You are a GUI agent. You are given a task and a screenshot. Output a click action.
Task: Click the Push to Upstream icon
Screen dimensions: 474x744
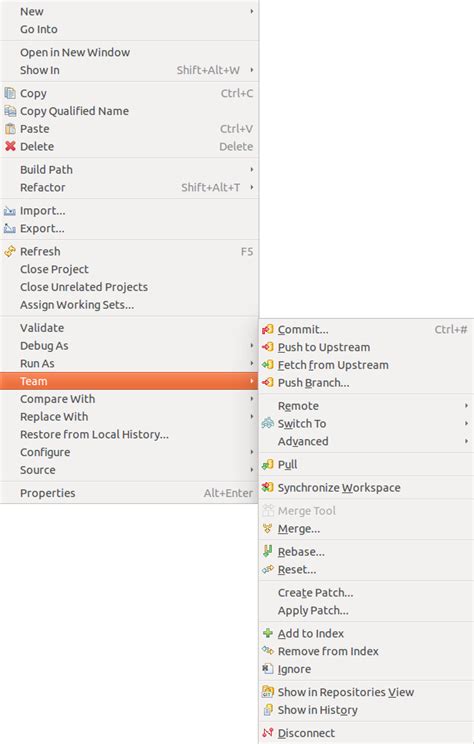(x=268, y=347)
